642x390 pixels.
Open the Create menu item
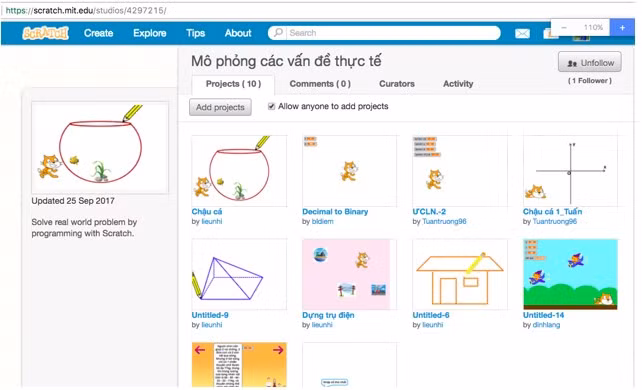[x=98, y=33]
